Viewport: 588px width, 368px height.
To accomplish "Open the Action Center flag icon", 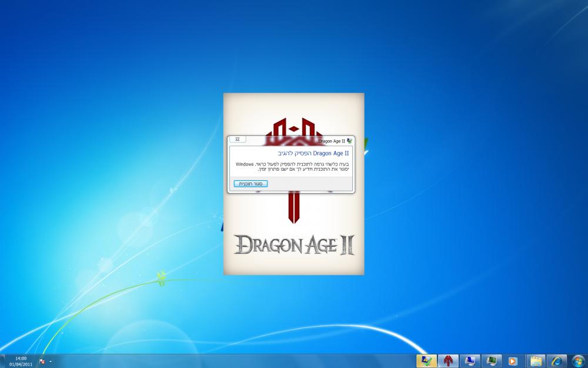I will coord(42,362).
